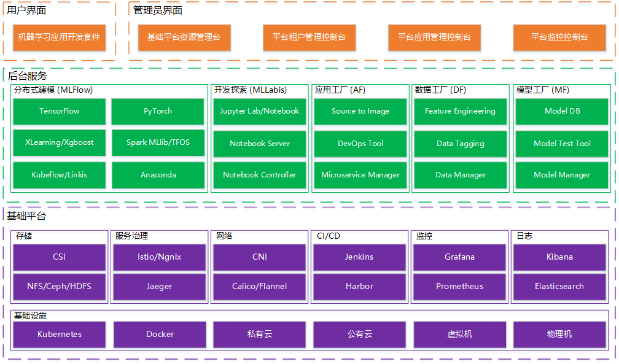Click the 服务治理 group label
Viewport: 619px width, 364px height.
131,236
